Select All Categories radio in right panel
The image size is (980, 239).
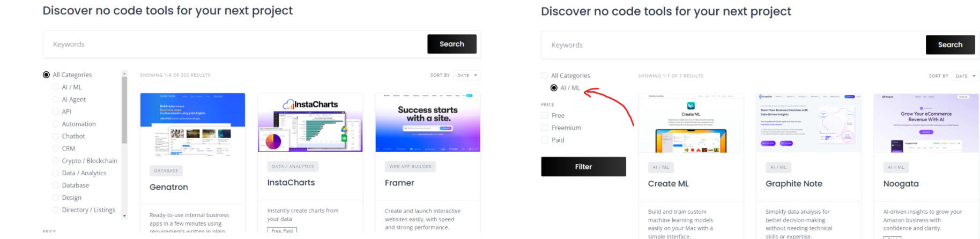545,76
